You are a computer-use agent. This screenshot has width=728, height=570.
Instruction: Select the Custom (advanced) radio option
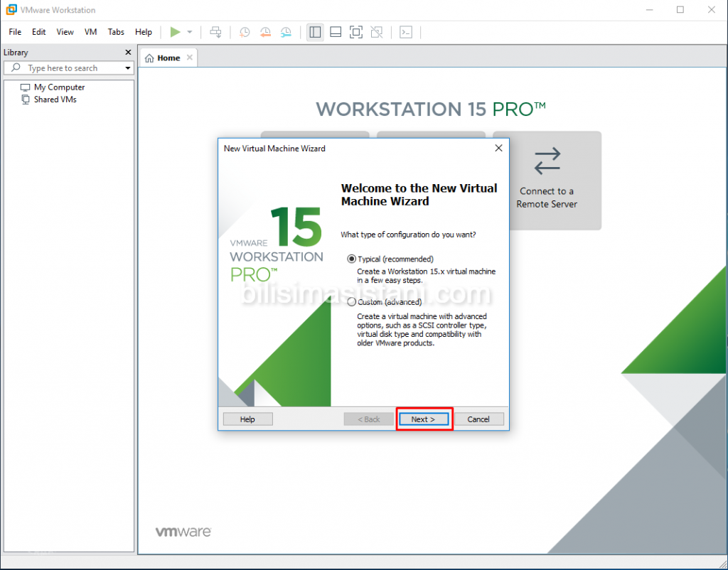click(x=385, y=302)
